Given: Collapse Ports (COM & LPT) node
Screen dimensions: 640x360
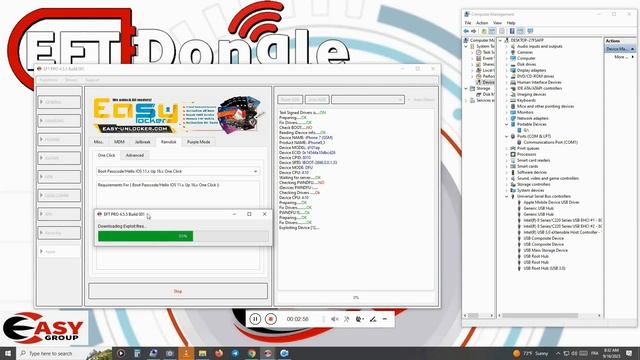Looking at the screenshot, I should (507, 136).
